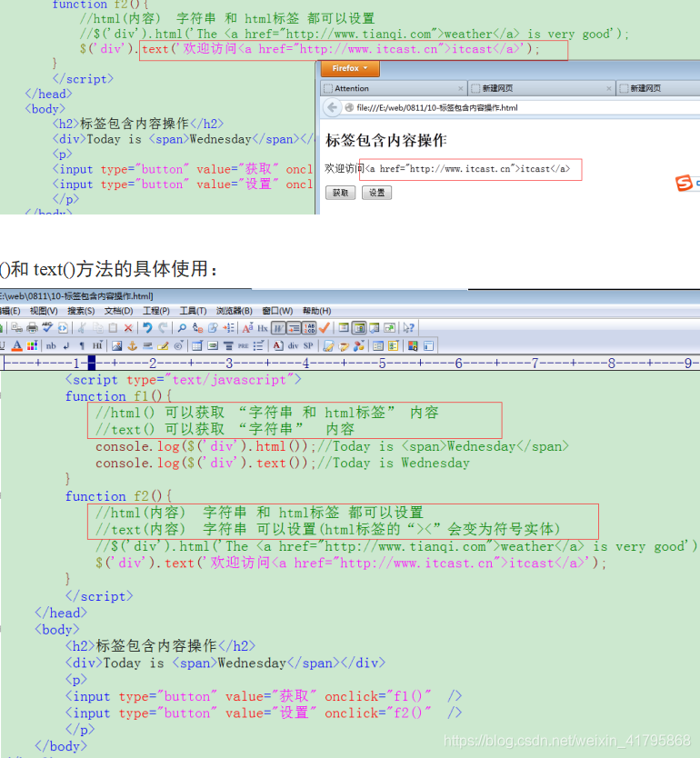700x758 pixels.
Task: Click the go to line icon
Action: click(228, 328)
